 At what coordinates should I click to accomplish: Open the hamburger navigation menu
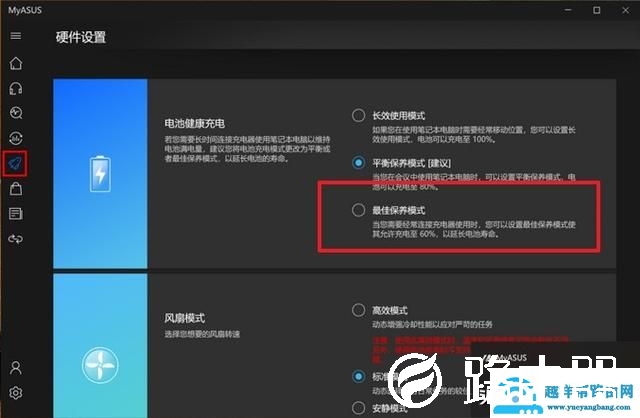16,36
